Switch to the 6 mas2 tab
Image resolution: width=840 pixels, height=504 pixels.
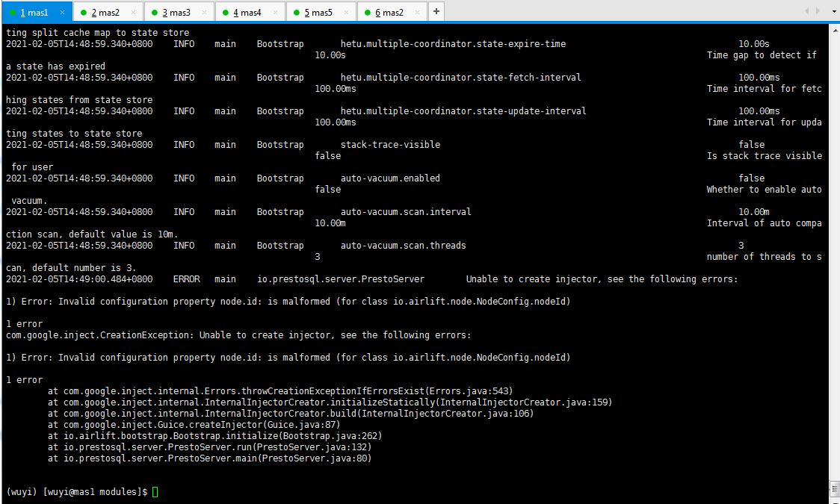pos(391,12)
